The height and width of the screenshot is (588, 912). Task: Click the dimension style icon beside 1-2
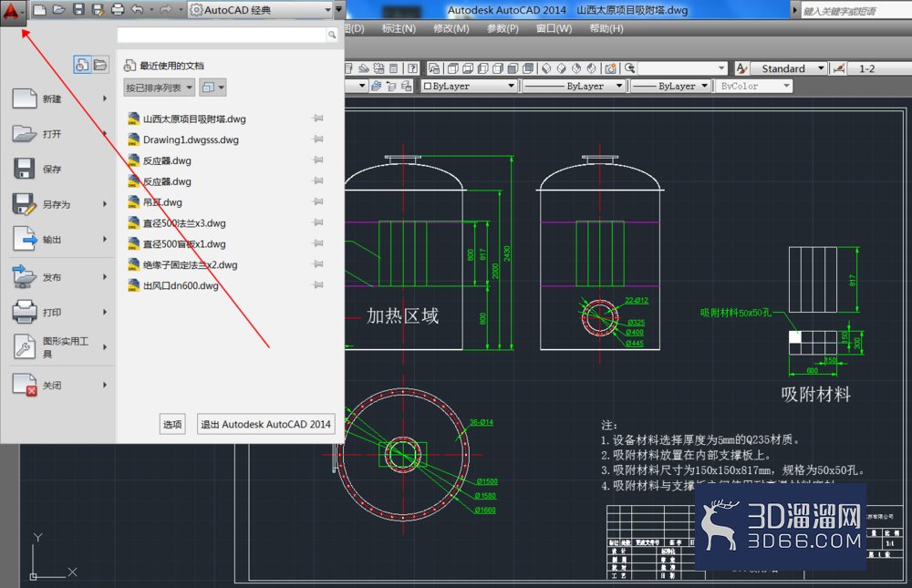click(838, 68)
